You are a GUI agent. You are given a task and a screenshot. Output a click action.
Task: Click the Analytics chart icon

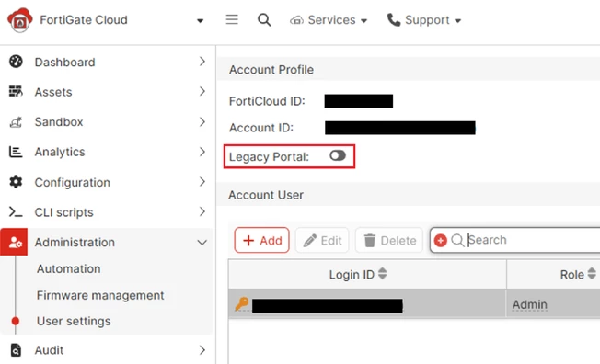click(x=16, y=152)
